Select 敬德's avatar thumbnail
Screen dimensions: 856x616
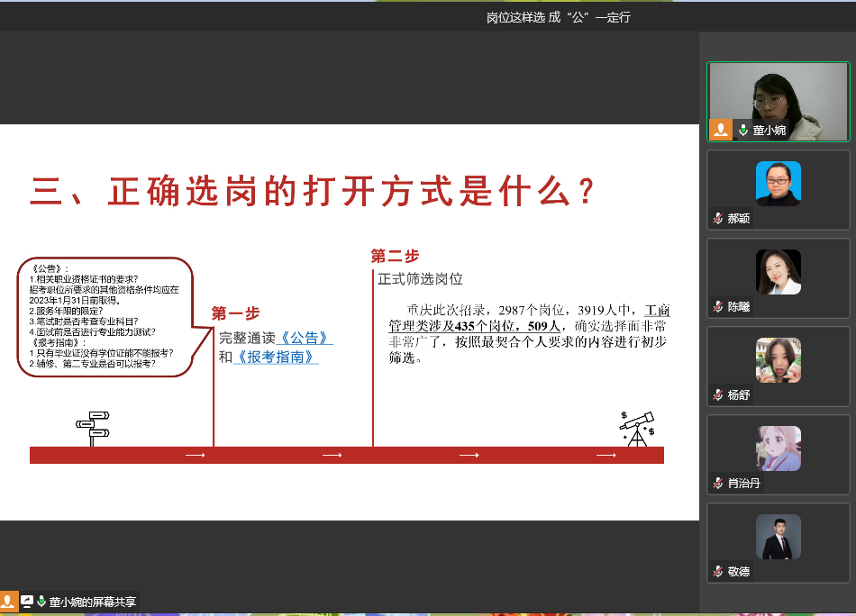coord(778,537)
